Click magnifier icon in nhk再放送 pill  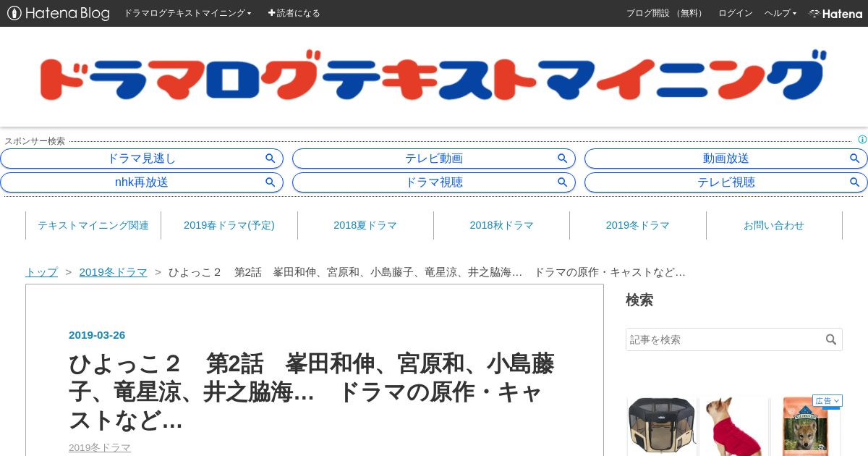tap(270, 182)
